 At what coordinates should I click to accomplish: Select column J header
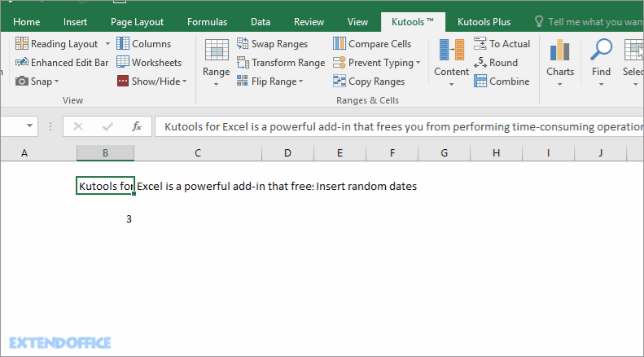pos(601,153)
